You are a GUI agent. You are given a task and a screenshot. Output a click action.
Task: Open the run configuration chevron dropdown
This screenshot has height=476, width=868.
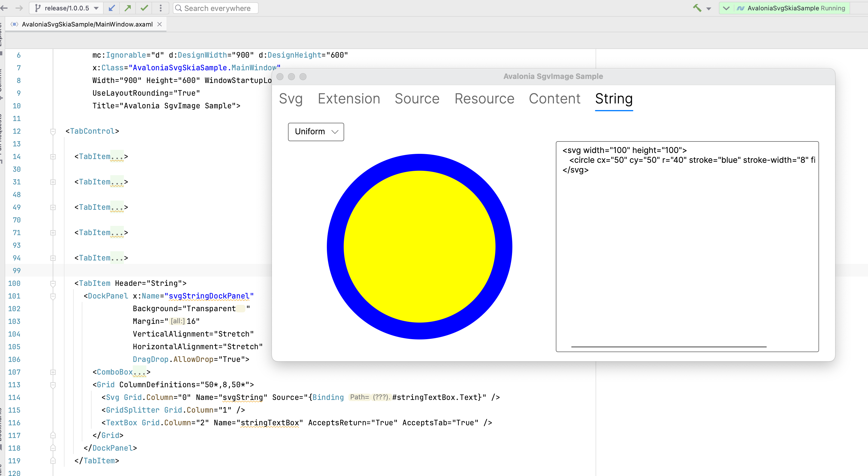click(x=726, y=8)
